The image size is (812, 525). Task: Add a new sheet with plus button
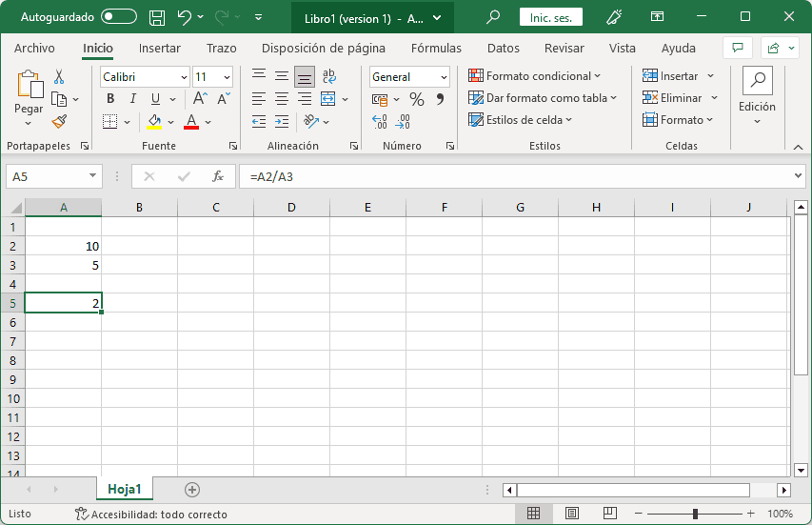click(192, 490)
